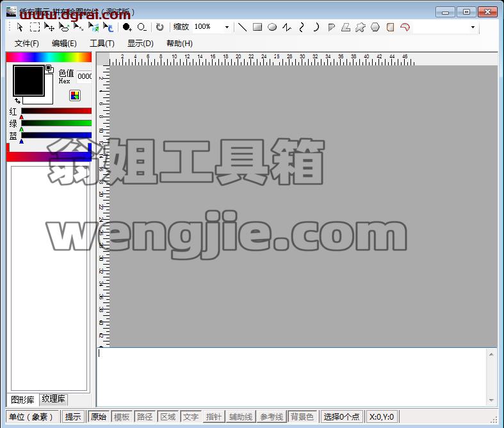Click the green 绿 channel slider
The height and width of the screenshot is (428, 504).
point(56,123)
